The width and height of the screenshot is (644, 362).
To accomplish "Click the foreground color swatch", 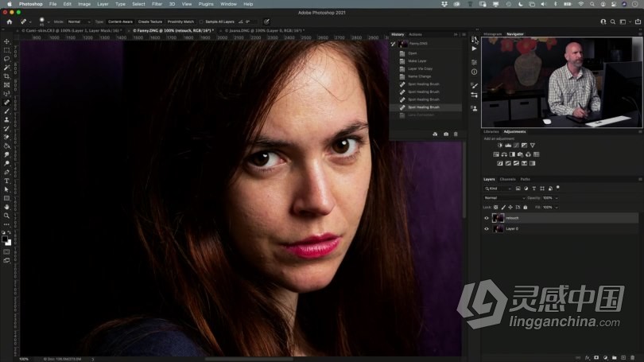I will coord(6,239).
